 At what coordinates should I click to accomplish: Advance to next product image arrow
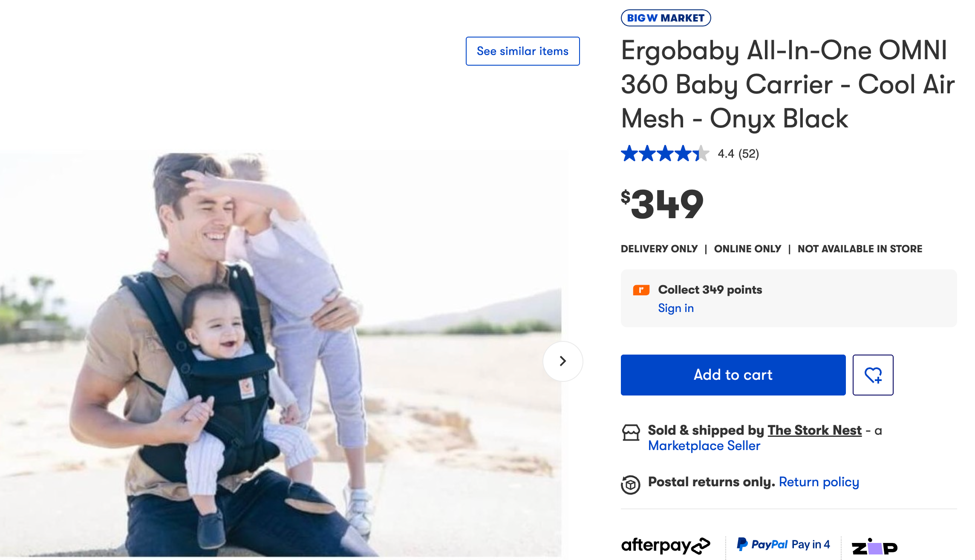click(562, 361)
